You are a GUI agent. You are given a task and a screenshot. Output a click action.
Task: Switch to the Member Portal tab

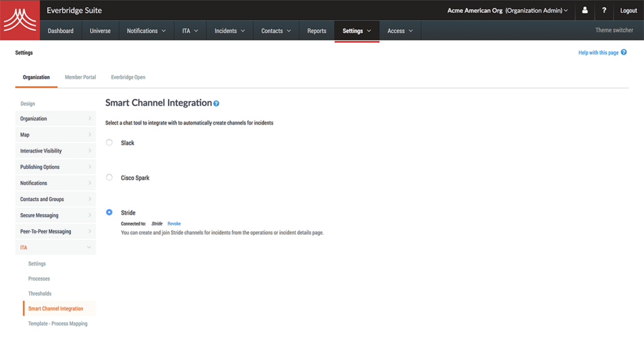pos(80,77)
